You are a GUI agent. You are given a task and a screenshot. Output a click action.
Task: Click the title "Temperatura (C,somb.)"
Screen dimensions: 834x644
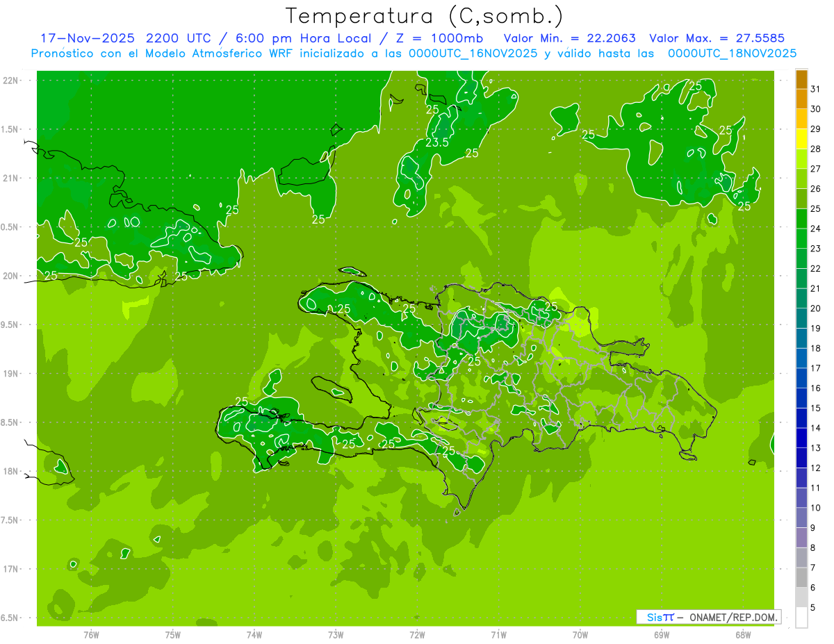(424, 16)
